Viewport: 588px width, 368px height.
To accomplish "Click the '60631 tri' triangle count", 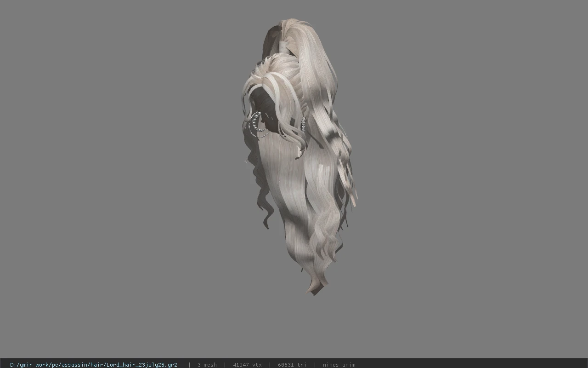I will [292, 365].
